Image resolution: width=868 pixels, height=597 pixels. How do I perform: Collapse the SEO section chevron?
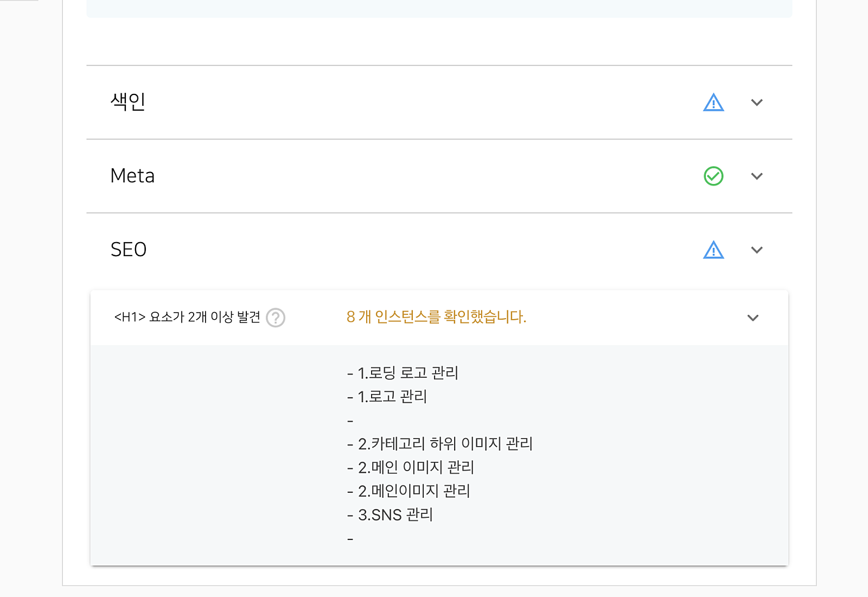pos(757,250)
